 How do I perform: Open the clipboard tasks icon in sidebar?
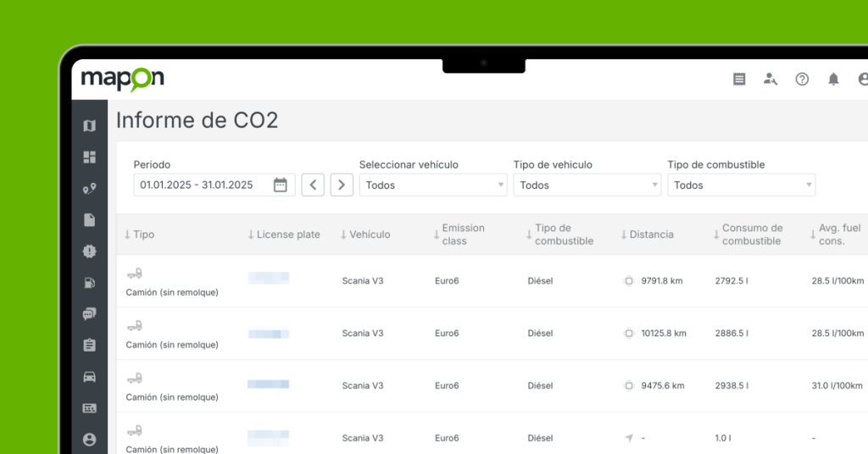89,345
